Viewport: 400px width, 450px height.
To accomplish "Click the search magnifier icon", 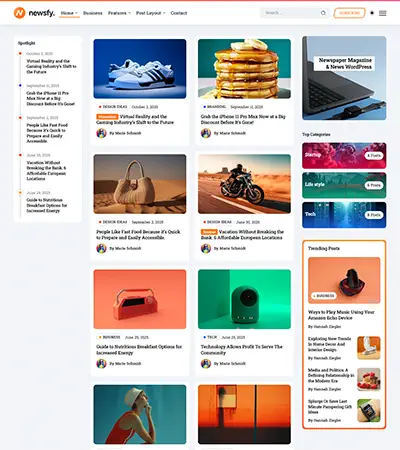I will pyautogui.click(x=323, y=13).
